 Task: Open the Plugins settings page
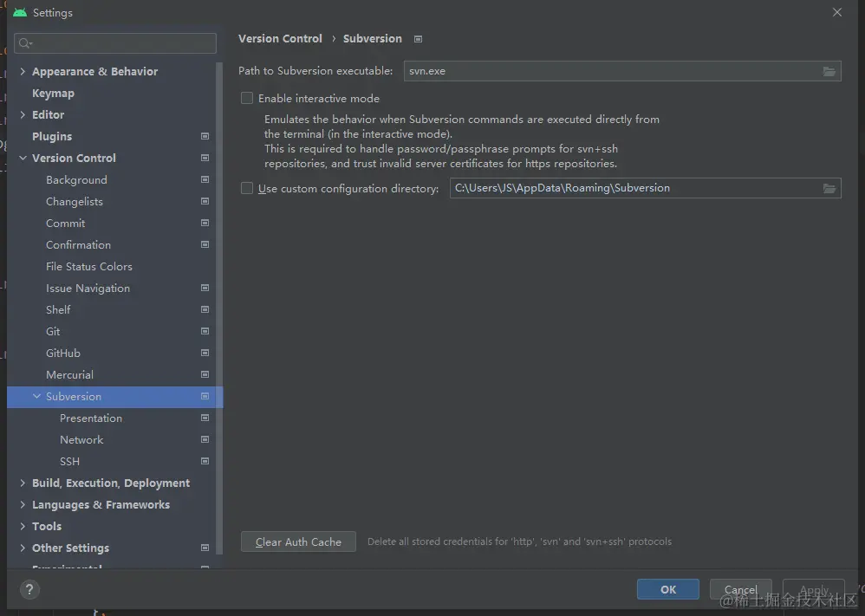click(52, 136)
